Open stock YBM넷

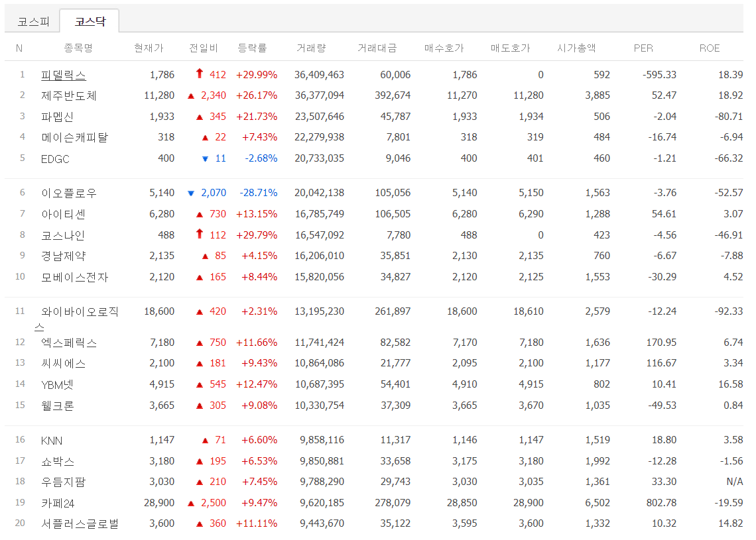[58, 384]
